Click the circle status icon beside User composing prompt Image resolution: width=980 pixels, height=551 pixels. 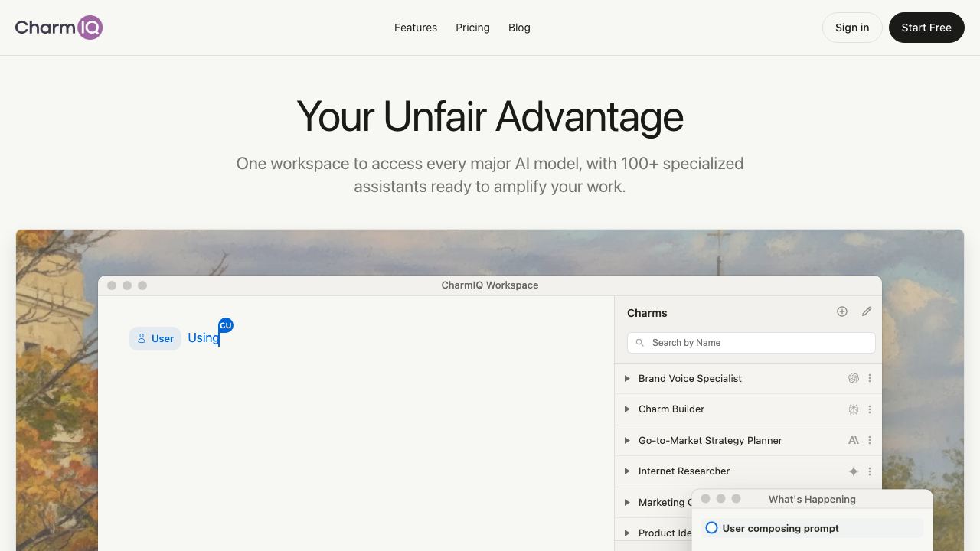tap(711, 528)
